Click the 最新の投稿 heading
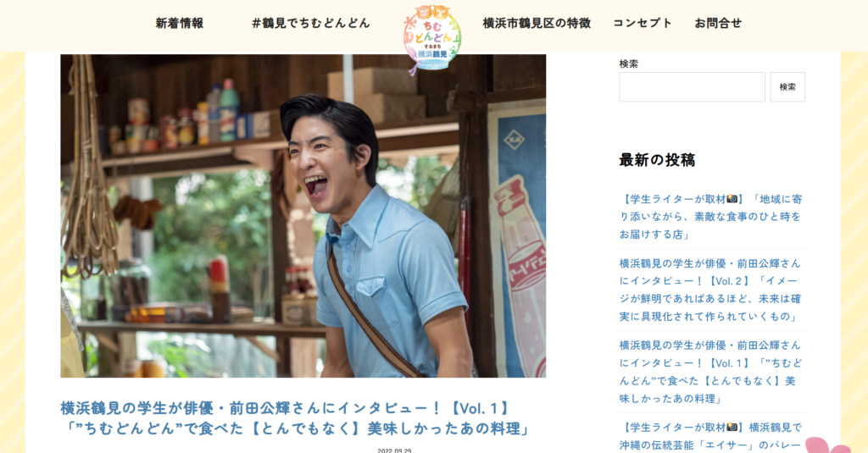Viewport: 868px width, 453px height. pos(657,160)
